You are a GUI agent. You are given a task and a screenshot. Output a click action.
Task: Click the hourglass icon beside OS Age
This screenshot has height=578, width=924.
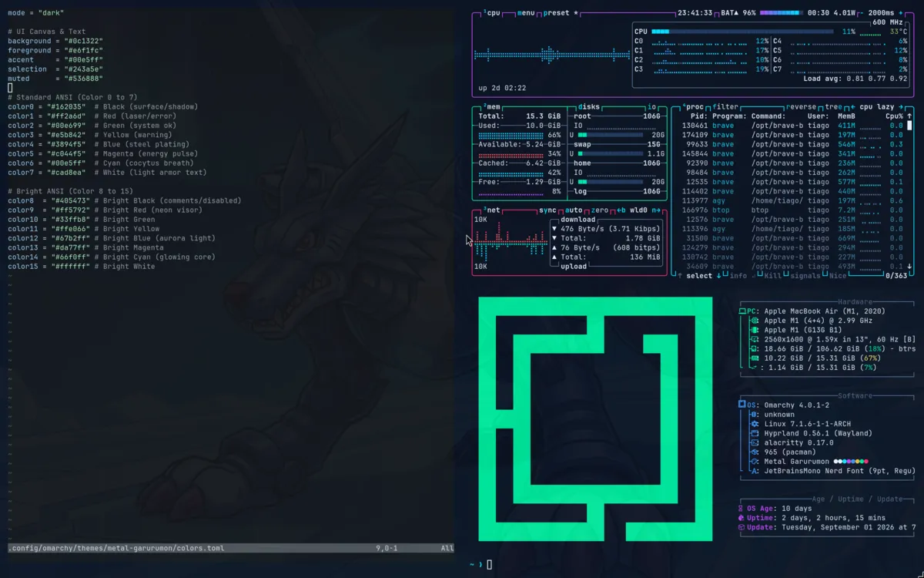click(x=742, y=509)
